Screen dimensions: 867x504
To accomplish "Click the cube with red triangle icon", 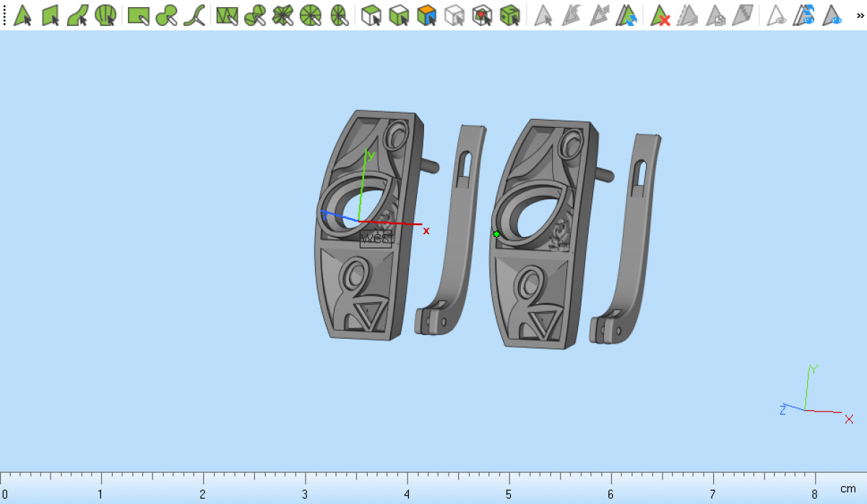I will click(482, 14).
